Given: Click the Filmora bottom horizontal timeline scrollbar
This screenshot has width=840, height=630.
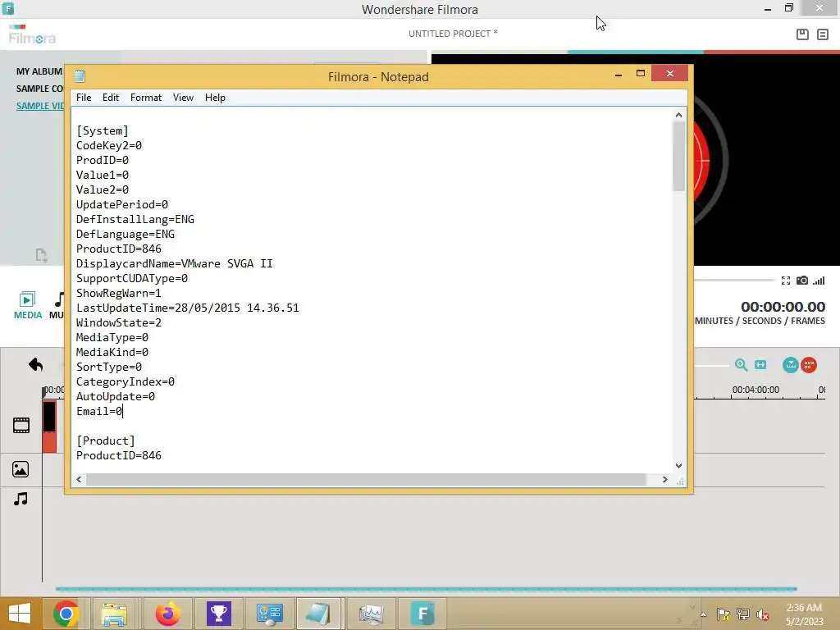Looking at the screenshot, I should coord(426,589).
